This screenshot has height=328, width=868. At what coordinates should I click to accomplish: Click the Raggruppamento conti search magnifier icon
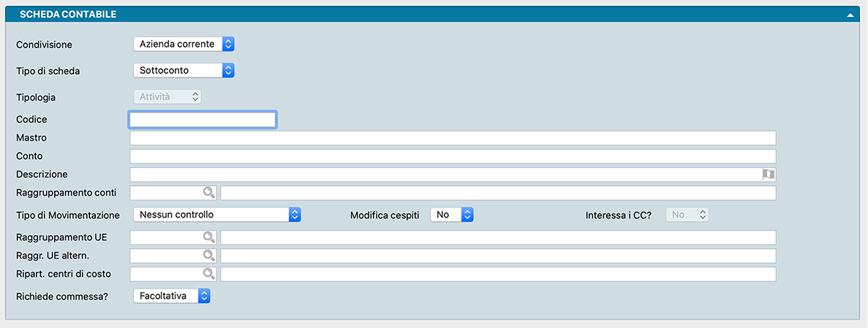(x=209, y=193)
